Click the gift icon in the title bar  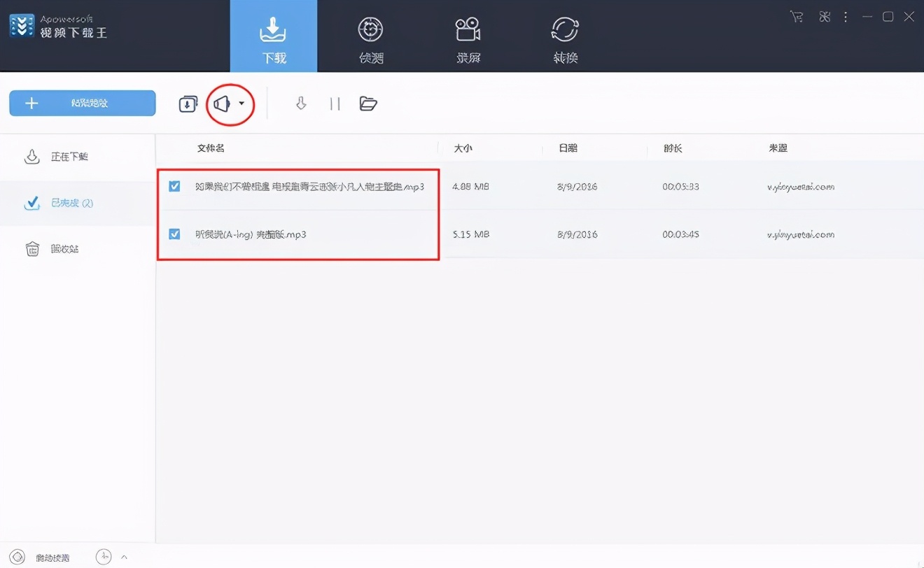[824, 16]
